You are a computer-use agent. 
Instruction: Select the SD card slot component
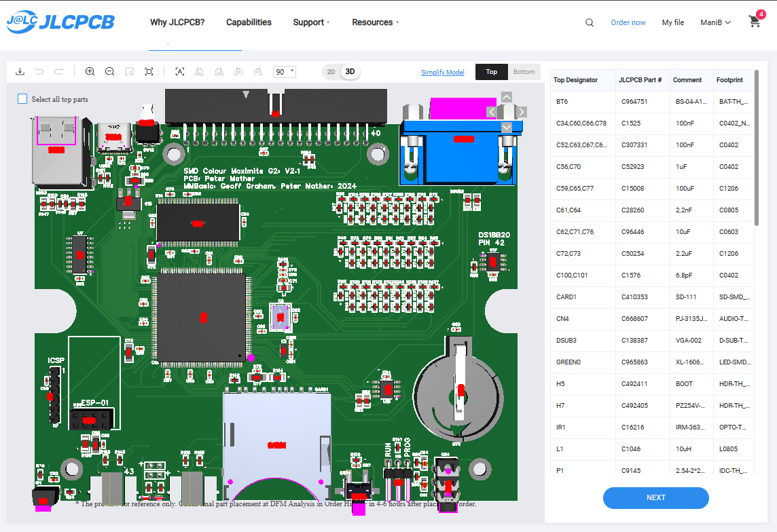pyautogui.click(x=276, y=445)
